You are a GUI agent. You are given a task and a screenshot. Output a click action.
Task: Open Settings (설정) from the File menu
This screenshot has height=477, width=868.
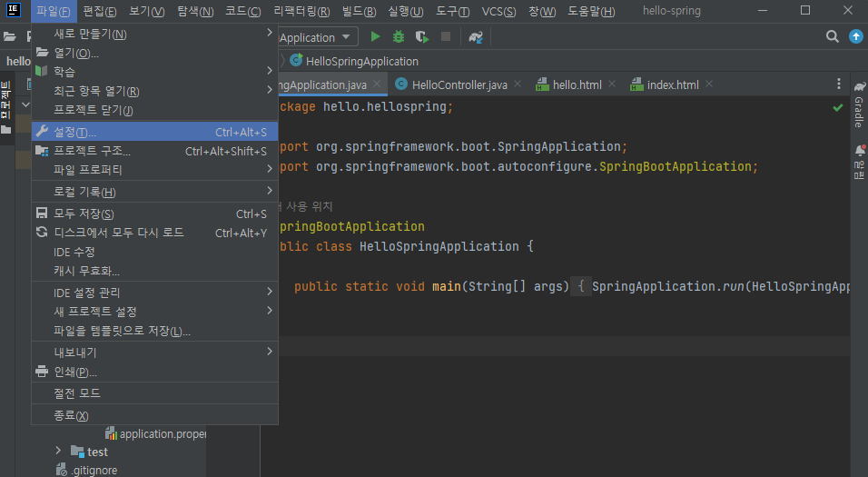click(x=155, y=132)
